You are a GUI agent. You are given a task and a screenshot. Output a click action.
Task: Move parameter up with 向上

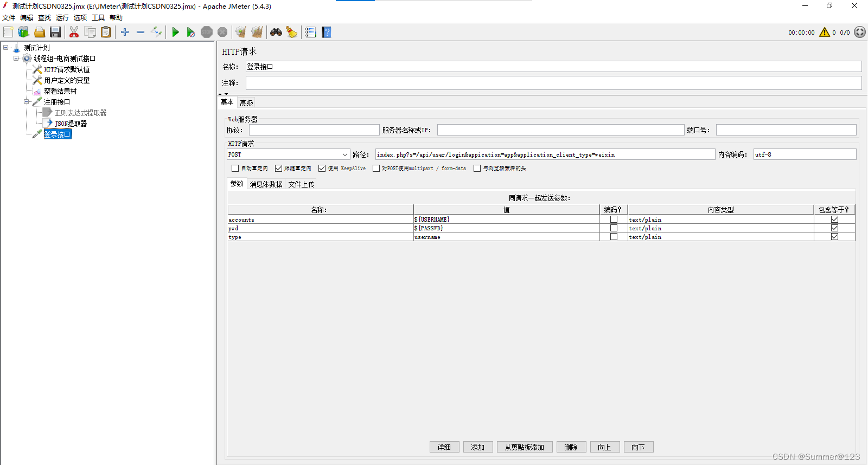click(x=605, y=447)
